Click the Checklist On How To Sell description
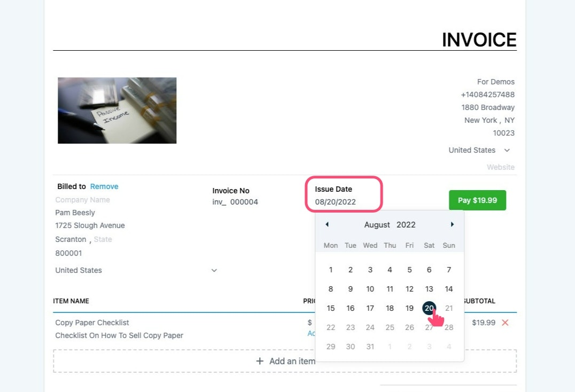The width and height of the screenshot is (575, 392). [x=119, y=335]
